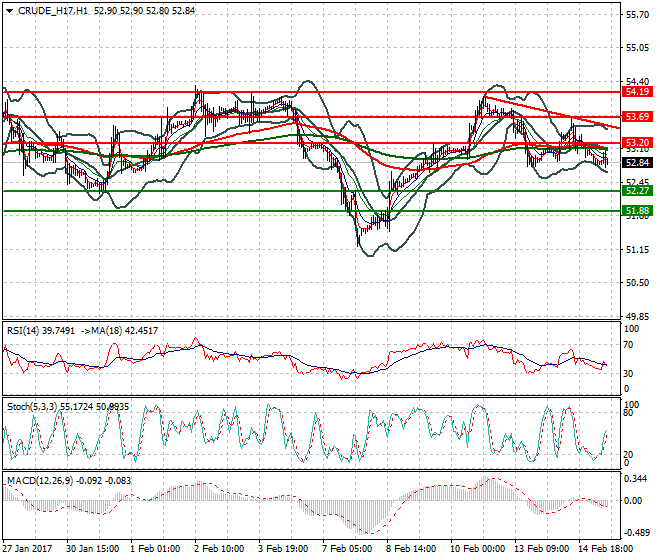
Task: Click the 10 Feb 00:00 time label
Action: click(x=477, y=549)
